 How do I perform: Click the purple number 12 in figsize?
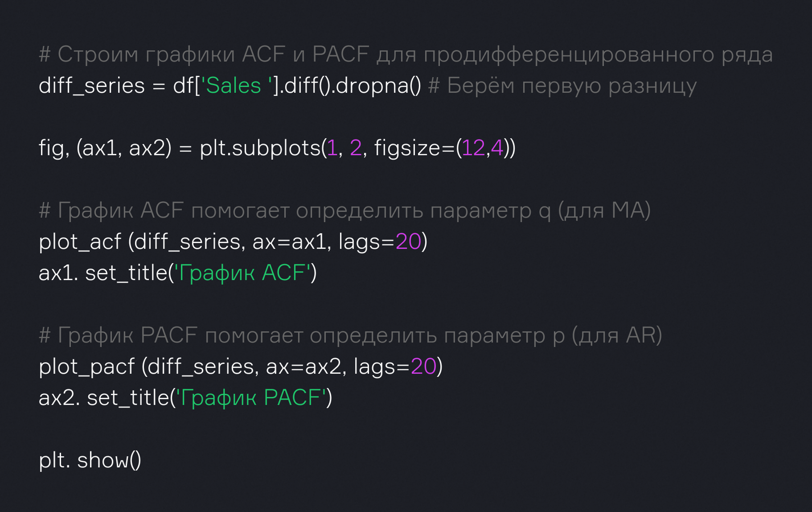pyautogui.click(x=473, y=148)
